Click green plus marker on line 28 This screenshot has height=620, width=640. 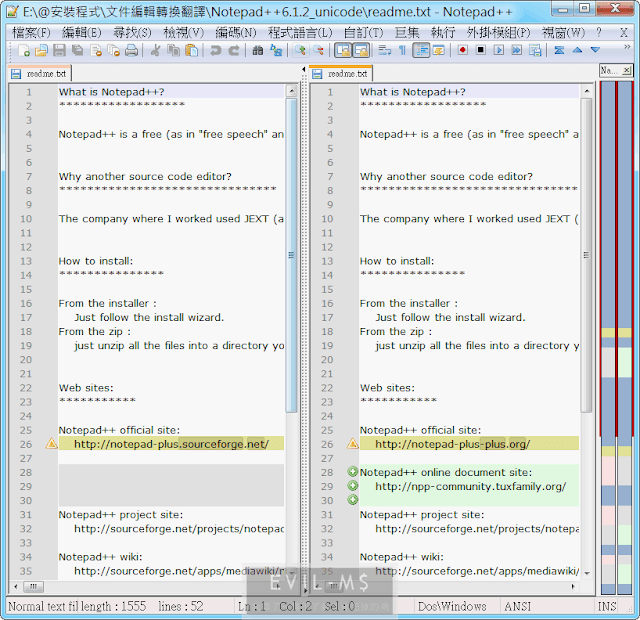pyautogui.click(x=353, y=472)
